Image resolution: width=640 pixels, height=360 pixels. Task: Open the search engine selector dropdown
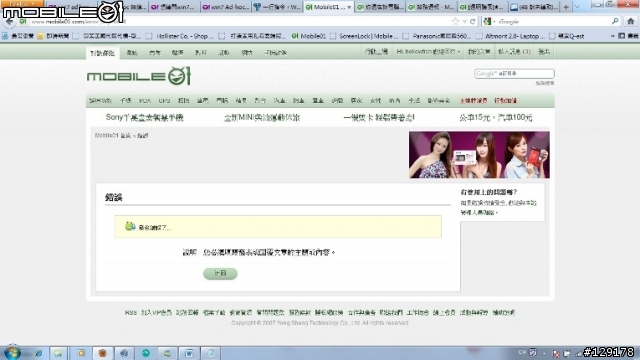pyautogui.click(x=489, y=21)
